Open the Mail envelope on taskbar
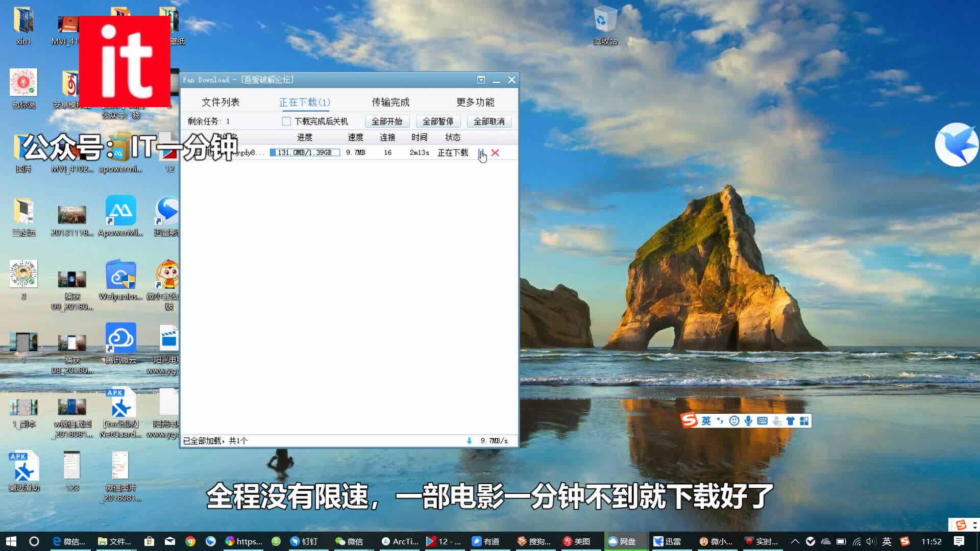The height and width of the screenshot is (551, 980). pyautogui.click(x=170, y=541)
